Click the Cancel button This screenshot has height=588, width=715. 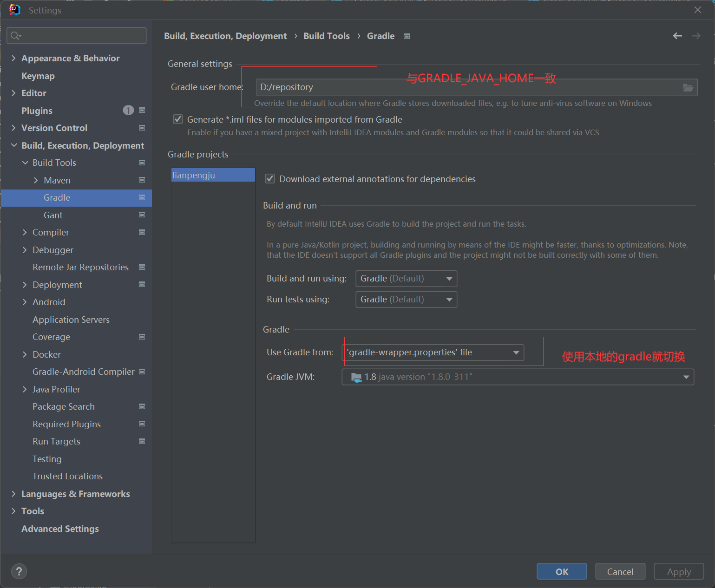point(620,571)
